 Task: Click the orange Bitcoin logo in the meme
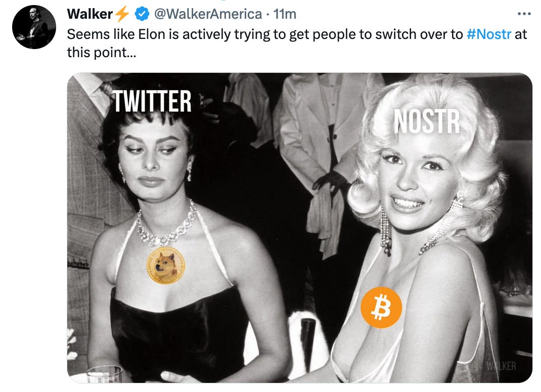(x=381, y=307)
